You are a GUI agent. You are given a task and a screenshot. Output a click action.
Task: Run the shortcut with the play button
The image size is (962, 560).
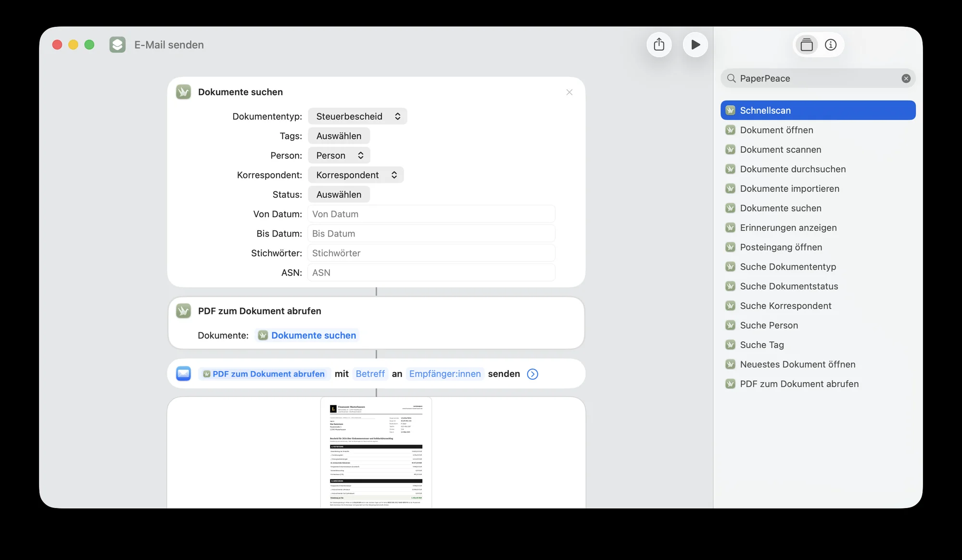pyautogui.click(x=695, y=45)
